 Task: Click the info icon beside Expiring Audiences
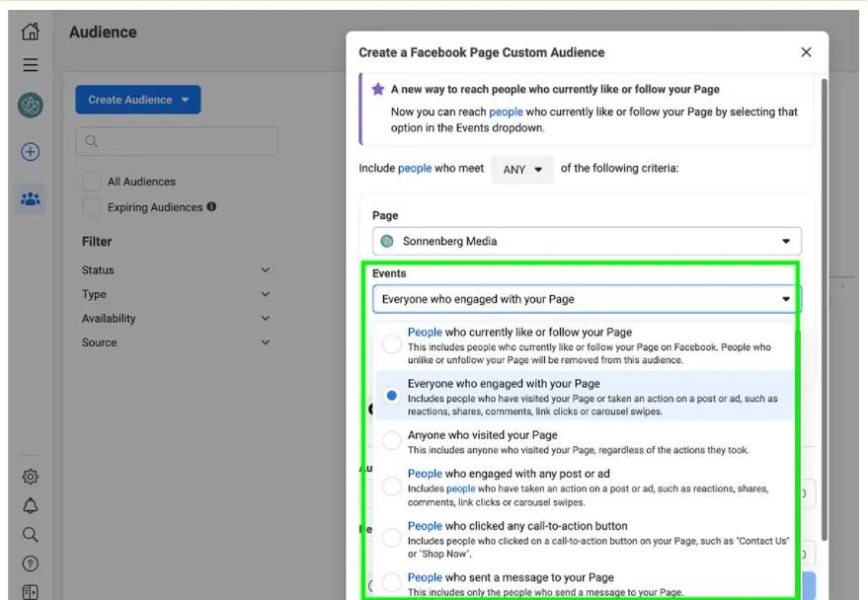[211, 207]
